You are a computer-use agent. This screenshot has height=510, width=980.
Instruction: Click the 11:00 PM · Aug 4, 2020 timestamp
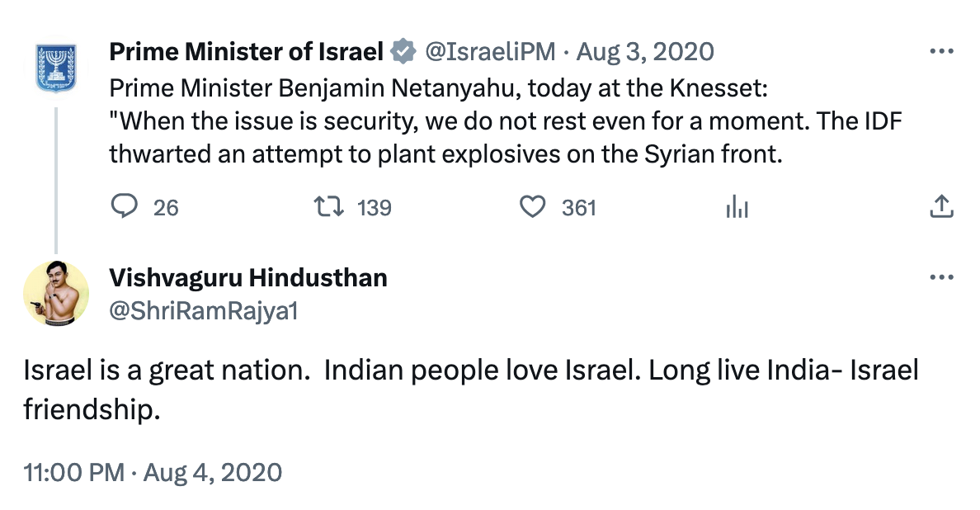153,473
